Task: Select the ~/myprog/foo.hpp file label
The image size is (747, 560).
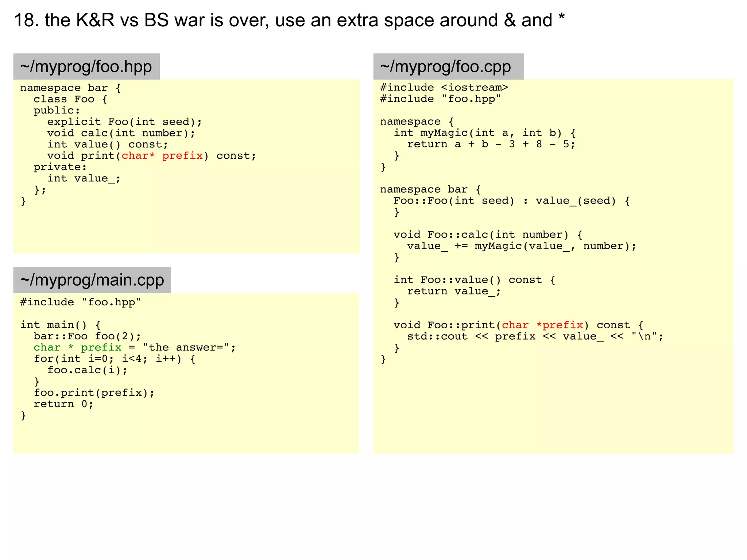Action: click(x=86, y=67)
